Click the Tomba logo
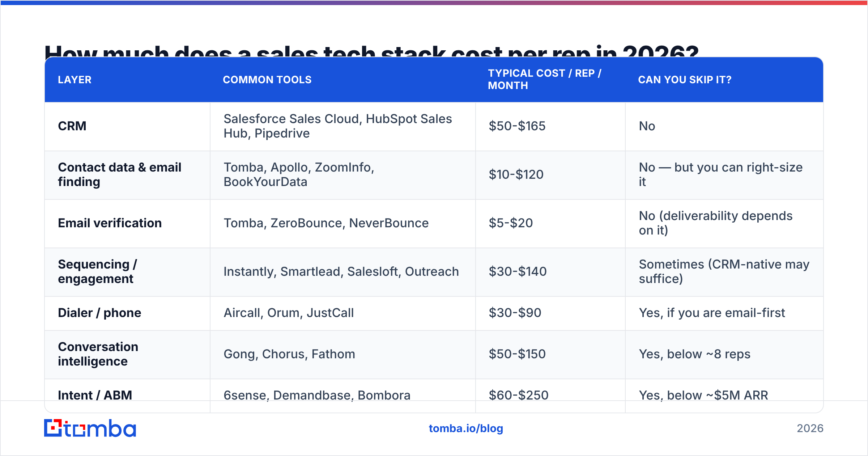 click(x=90, y=428)
